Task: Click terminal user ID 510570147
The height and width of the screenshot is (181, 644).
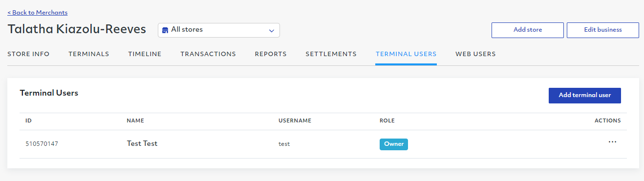Action: [42, 144]
